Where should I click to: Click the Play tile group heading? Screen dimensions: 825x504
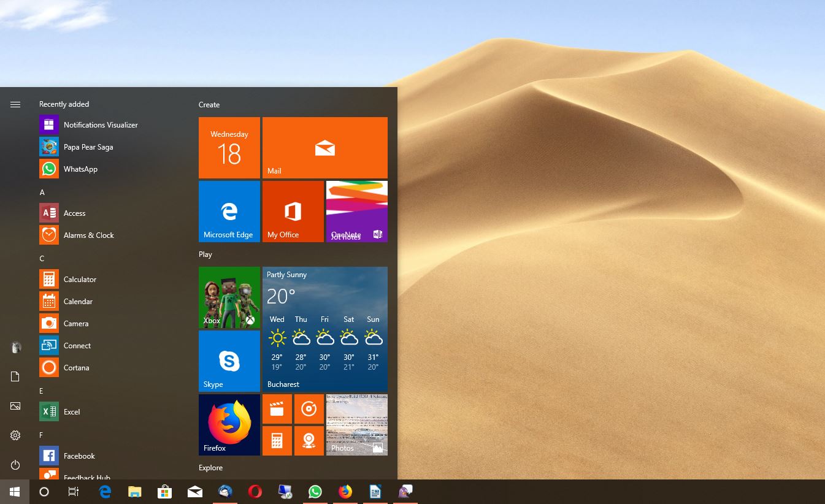click(205, 254)
